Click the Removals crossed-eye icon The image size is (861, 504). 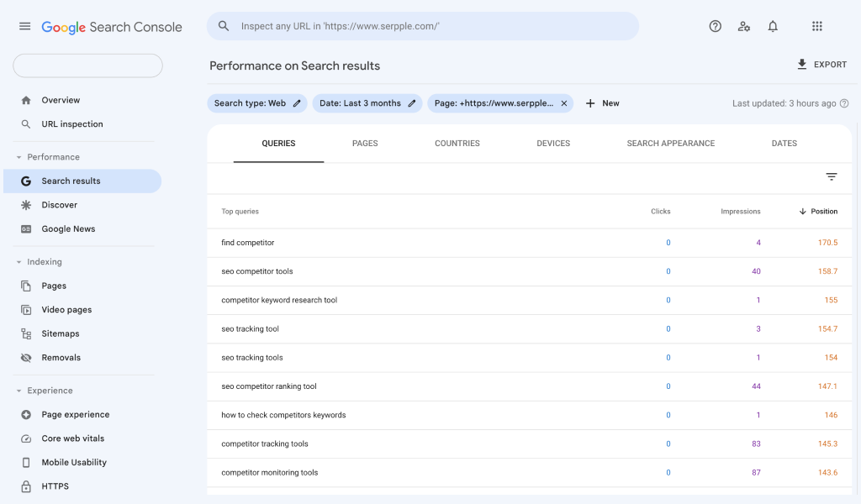pyautogui.click(x=26, y=358)
